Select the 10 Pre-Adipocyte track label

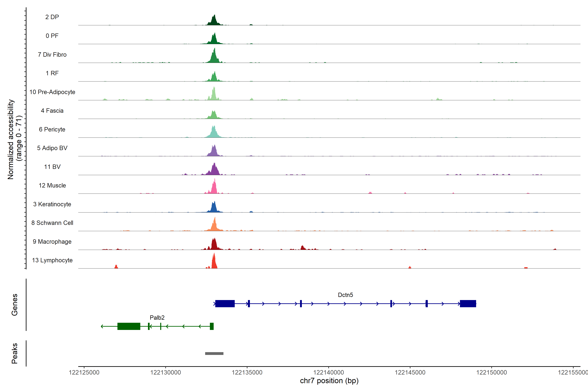point(52,92)
